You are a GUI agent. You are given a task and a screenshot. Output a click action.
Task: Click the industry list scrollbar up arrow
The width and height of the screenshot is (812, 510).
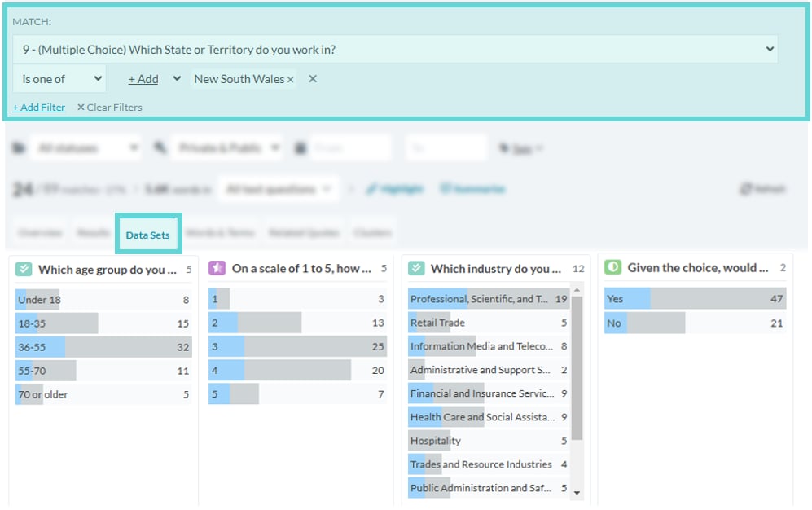pyautogui.click(x=577, y=289)
